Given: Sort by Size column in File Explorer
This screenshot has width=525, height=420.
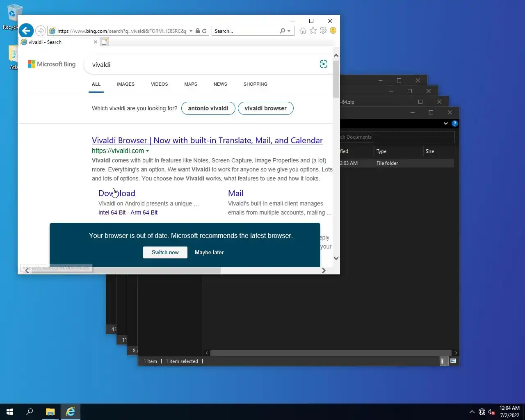Looking at the screenshot, I should coord(439,151).
